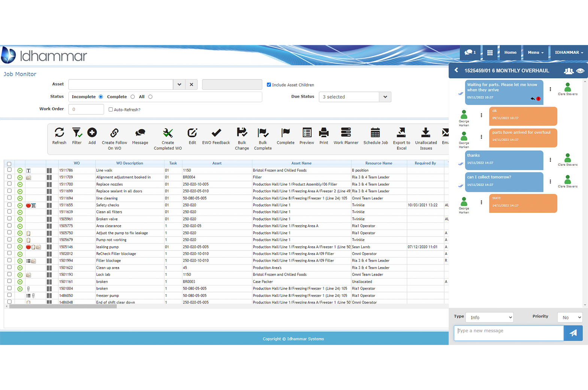
Task: Open the Filter tool
Action: click(77, 133)
